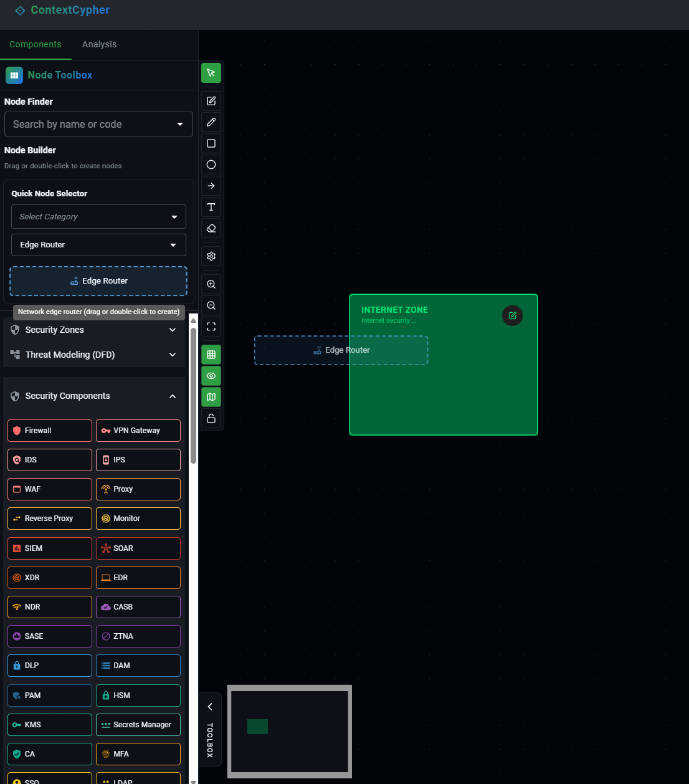Edit the INTERNET ZONE label
Image resolution: width=689 pixels, height=784 pixels.
tap(512, 315)
